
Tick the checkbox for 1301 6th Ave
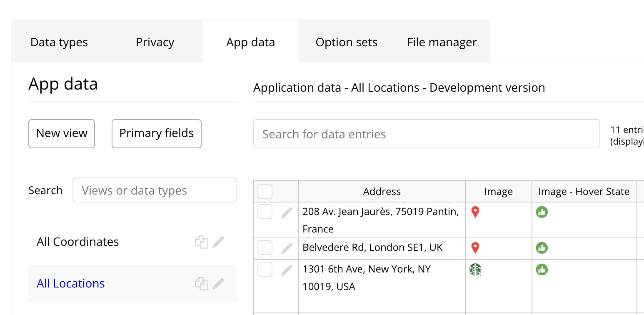click(265, 269)
